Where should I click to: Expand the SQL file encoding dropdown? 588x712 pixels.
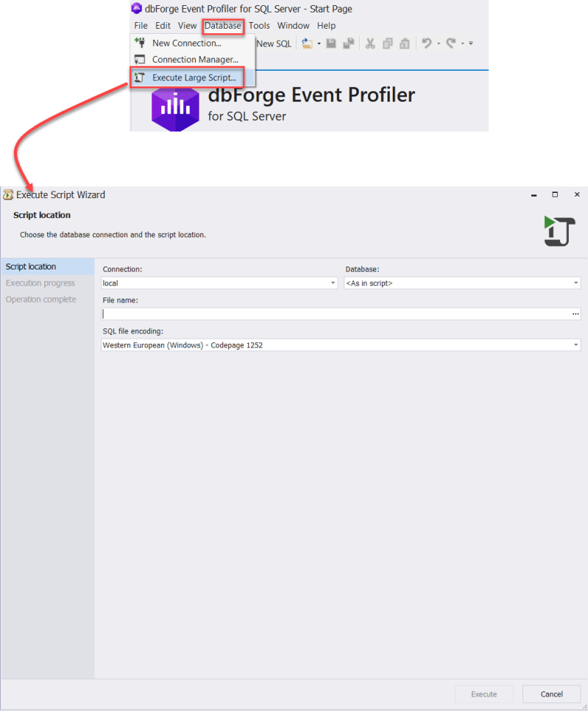[x=575, y=345]
